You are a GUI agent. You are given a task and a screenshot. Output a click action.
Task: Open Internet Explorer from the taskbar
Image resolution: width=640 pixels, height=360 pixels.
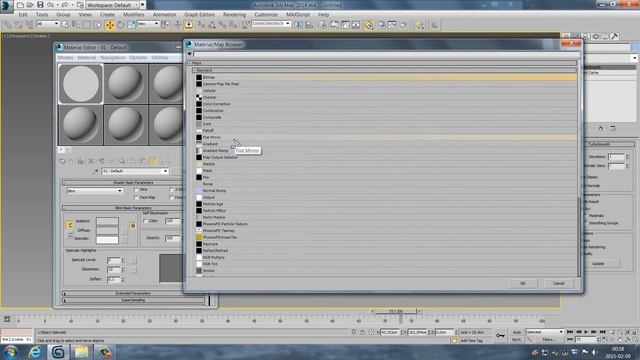(35, 352)
